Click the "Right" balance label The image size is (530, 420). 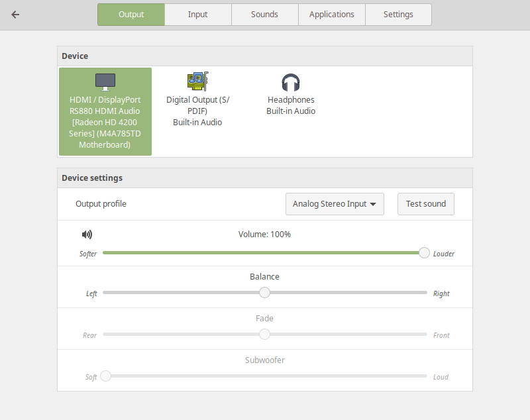pyautogui.click(x=441, y=293)
